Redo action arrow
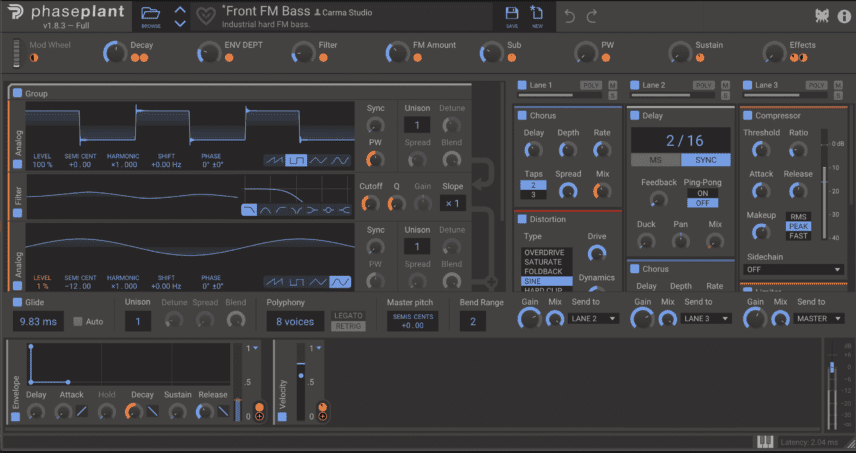The image size is (856, 453). (x=592, y=16)
